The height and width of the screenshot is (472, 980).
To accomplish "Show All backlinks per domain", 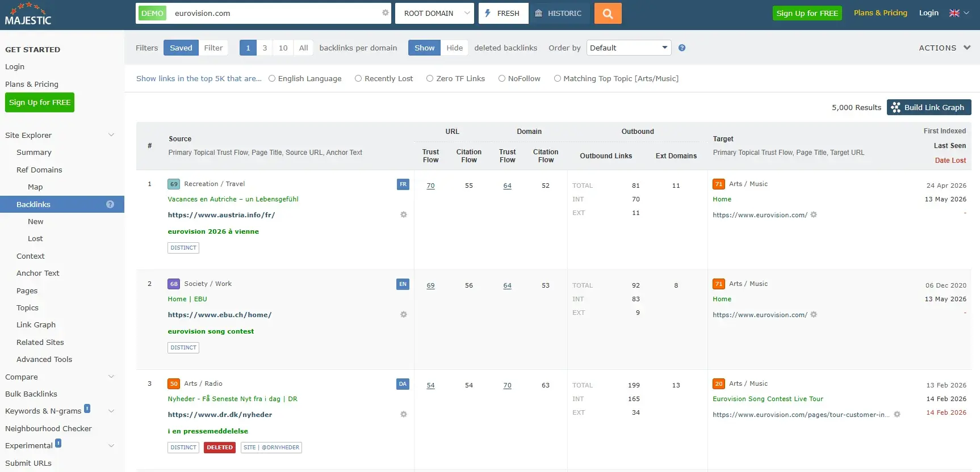I will click(x=304, y=48).
